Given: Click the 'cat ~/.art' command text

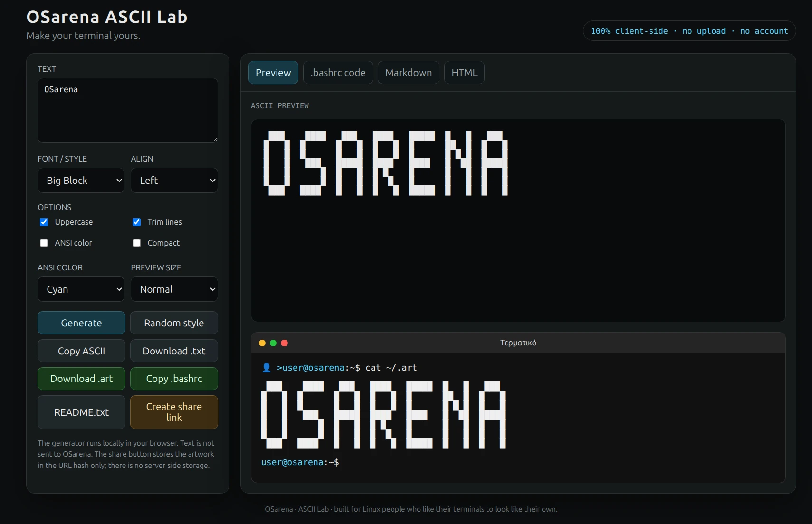Looking at the screenshot, I should pyautogui.click(x=391, y=368).
